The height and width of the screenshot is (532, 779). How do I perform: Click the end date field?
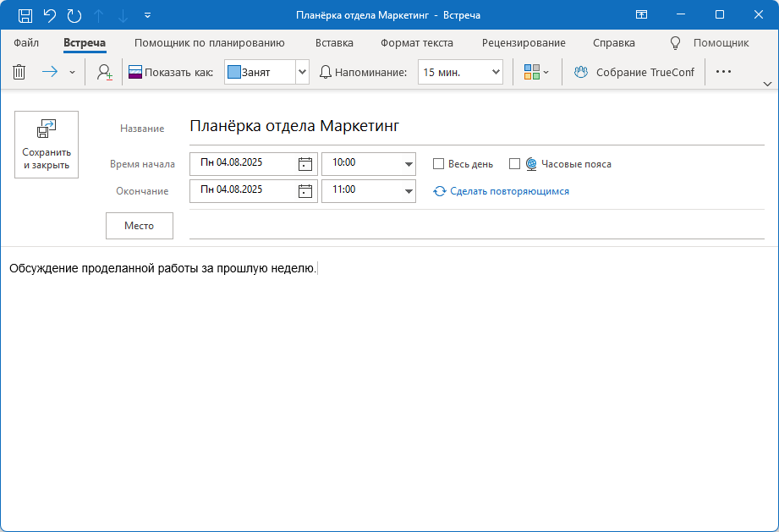(x=243, y=191)
